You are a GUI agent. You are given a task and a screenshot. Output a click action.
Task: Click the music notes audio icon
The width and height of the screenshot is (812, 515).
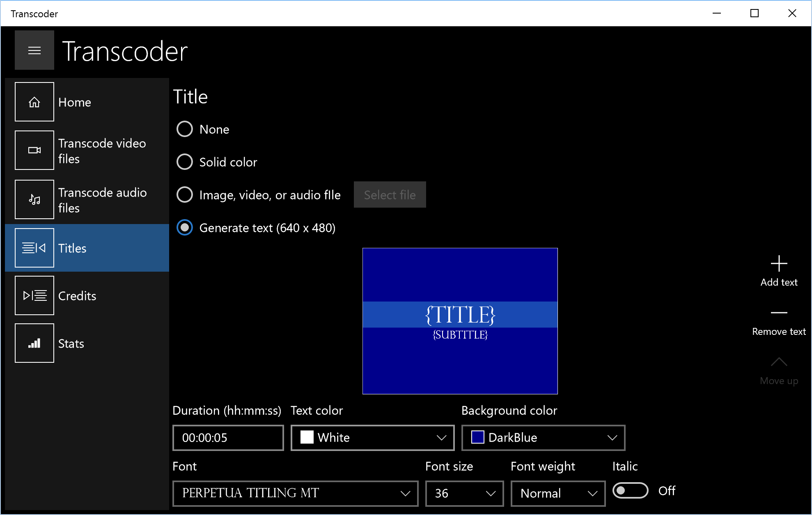click(x=34, y=199)
